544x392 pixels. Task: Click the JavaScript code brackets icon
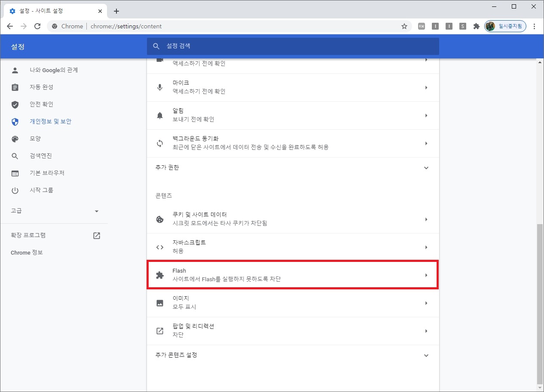point(160,247)
